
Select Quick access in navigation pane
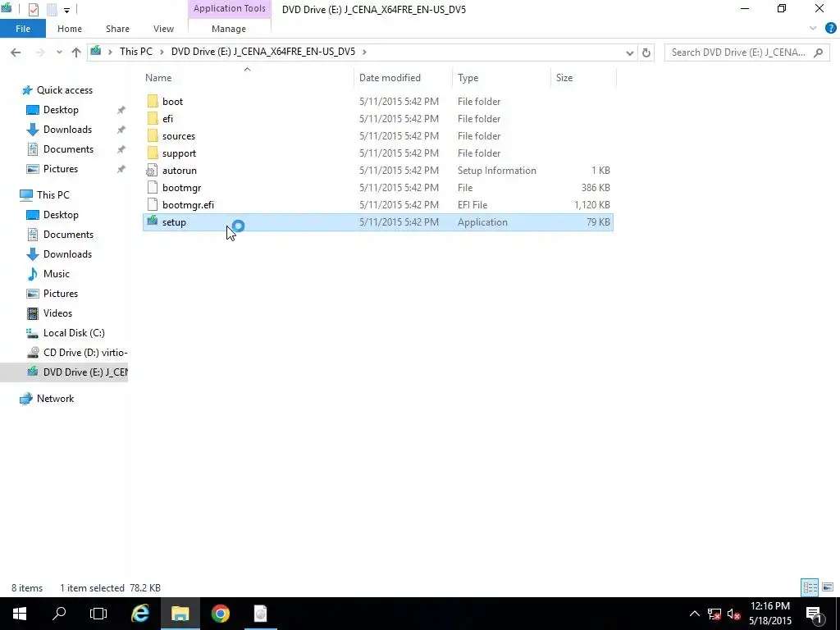tap(64, 90)
